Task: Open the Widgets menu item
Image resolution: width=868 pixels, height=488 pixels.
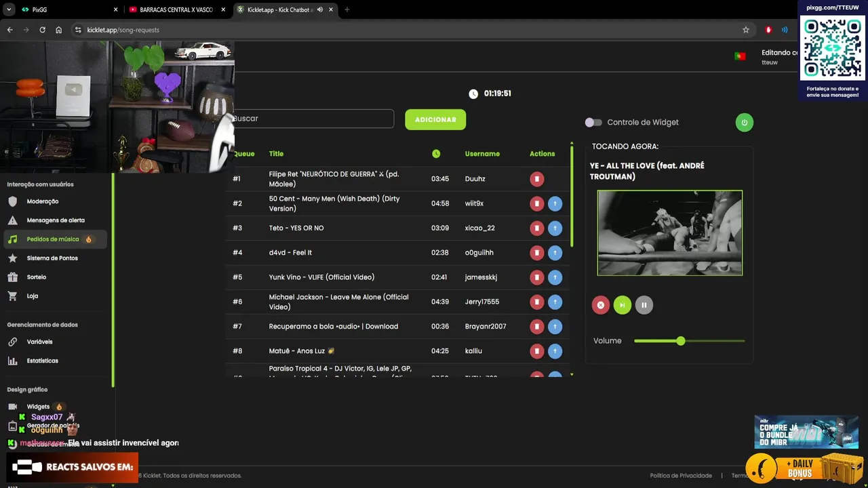Action: tap(38, 407)
